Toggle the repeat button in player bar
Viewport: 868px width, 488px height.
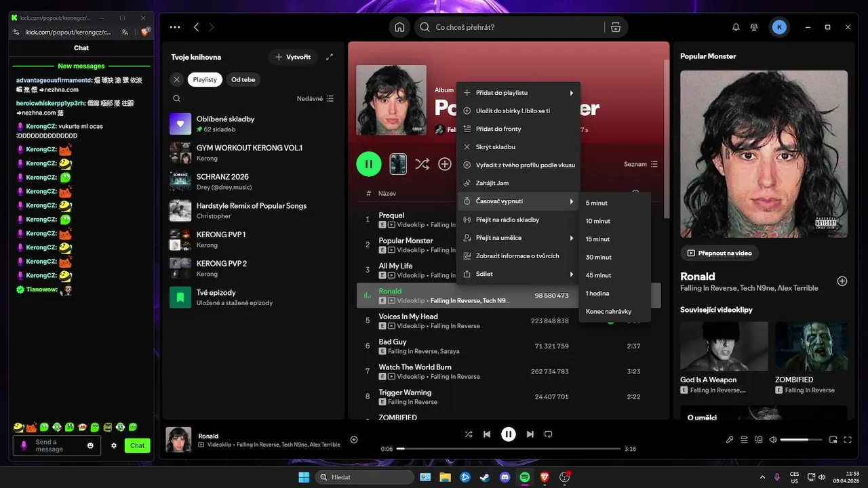(x=549, y=434)
